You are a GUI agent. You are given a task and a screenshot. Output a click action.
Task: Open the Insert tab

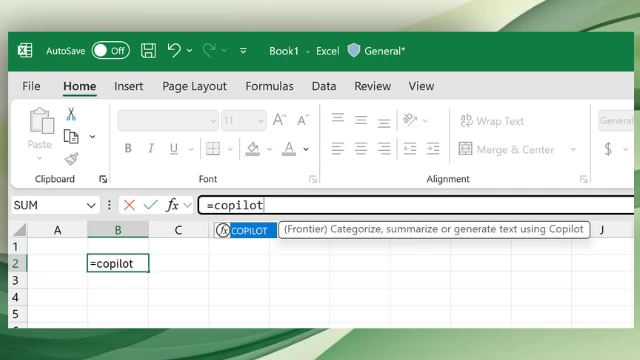click(x=129, y=86)
